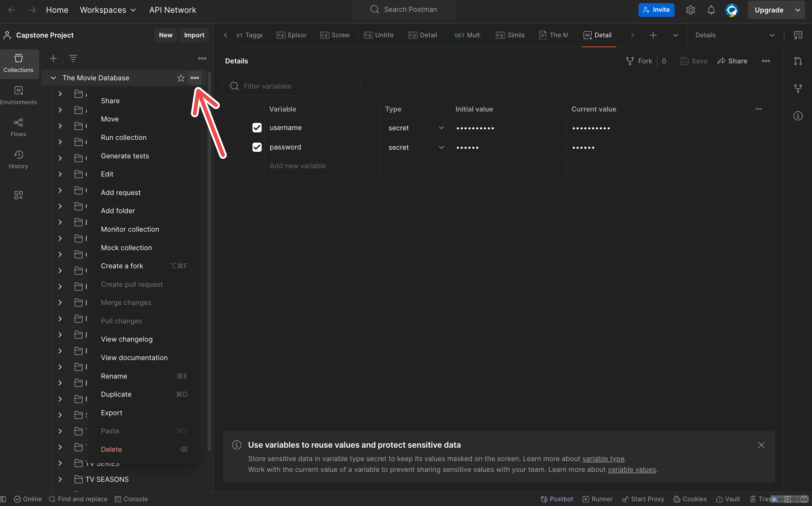Open the History sidebar panel
This screenshot has height=506, width=812.
[x=18, y=160]
